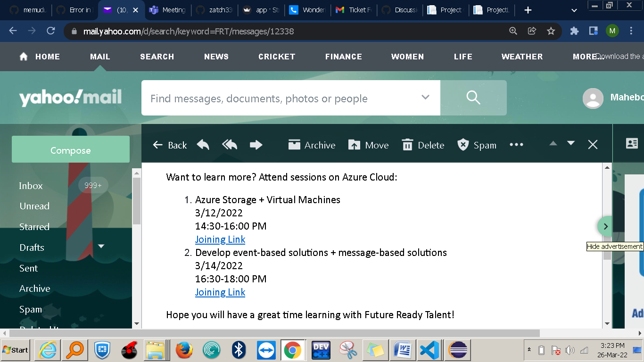Open Chrome extensions puzzle icon
Viewport: 644px width, 362px height.
(574, 31)
